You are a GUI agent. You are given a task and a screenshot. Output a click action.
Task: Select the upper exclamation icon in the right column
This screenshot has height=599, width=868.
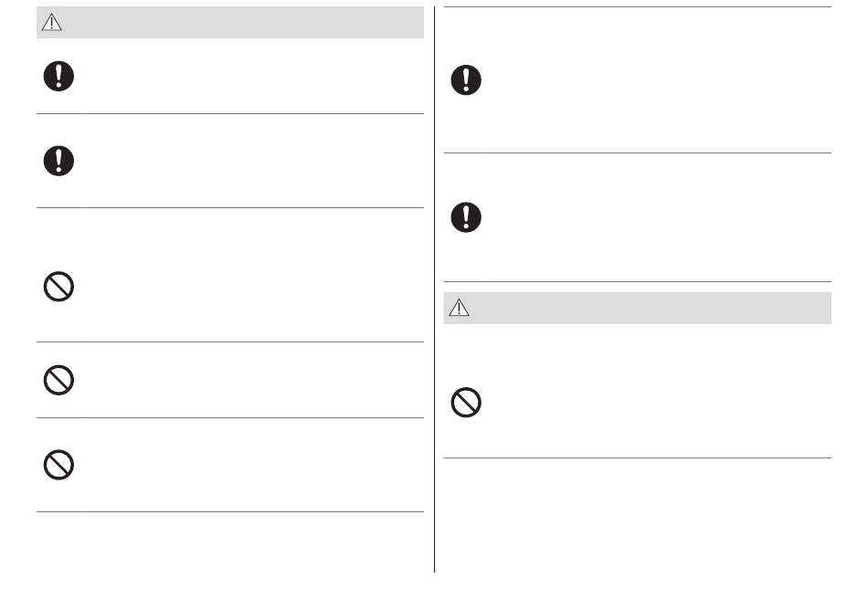pyautogui.click(x=466, y=80)
